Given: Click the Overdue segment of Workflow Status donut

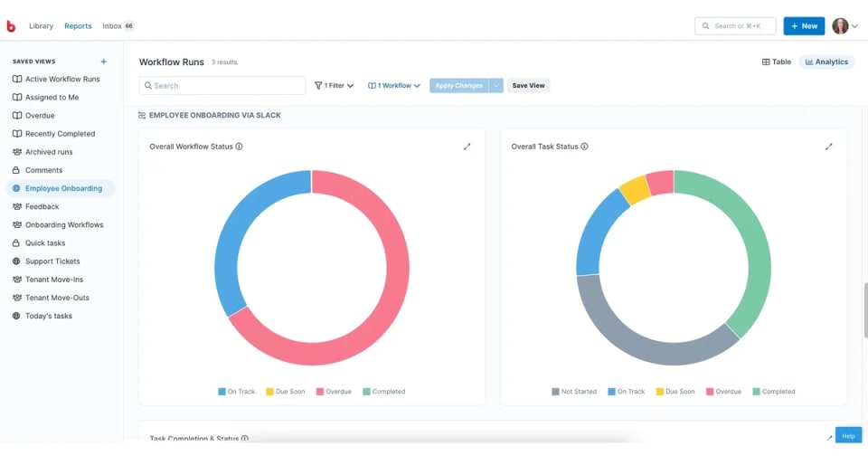Looking at the screenshot, I should pos(396,277).
